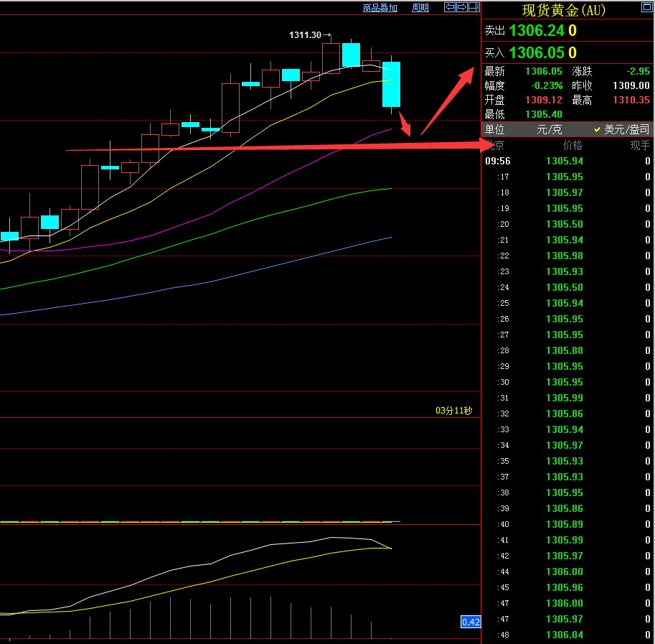Select the :18 tick price 1305.97
This screenshot has width=655, height=644.
click(565, 192)
